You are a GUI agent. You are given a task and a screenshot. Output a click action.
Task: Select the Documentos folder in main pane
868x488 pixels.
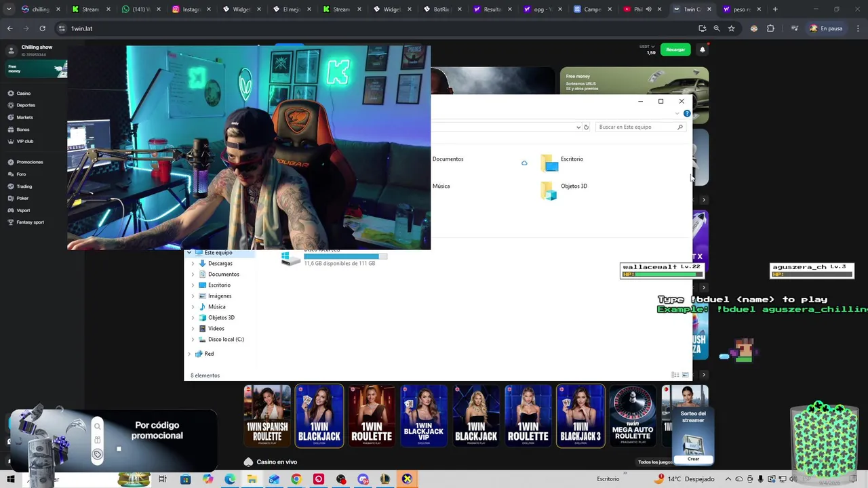[448, 159]
